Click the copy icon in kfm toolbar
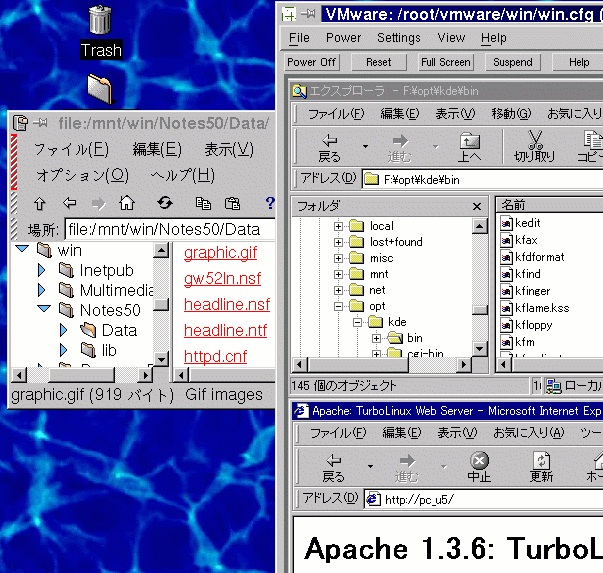The height and width of the screenshot is (573, 603). 203,203
